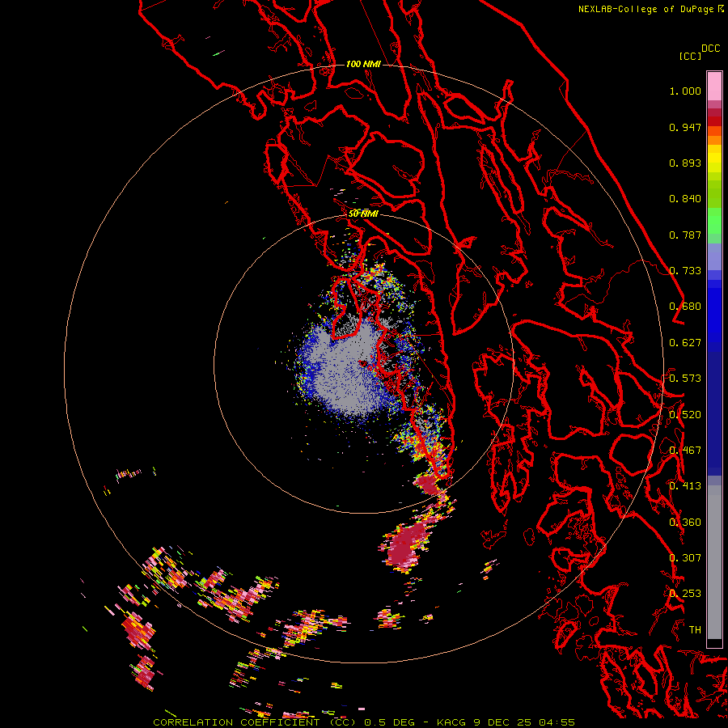Click the 0.253 legend value
728x728 pixels.
point(685,594)
